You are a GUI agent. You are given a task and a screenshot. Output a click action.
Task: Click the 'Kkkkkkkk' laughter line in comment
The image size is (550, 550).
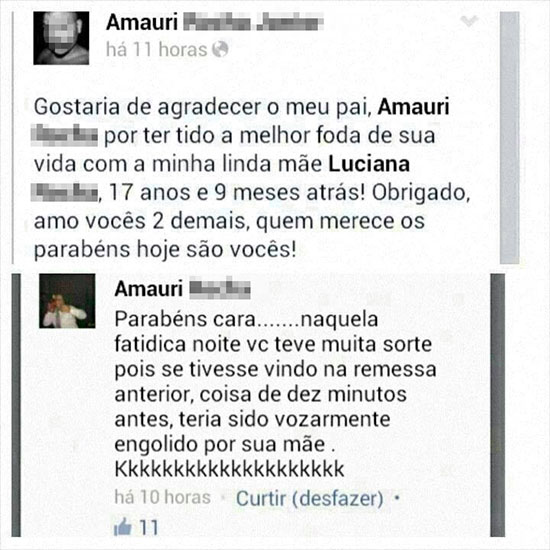pos(229,470)
